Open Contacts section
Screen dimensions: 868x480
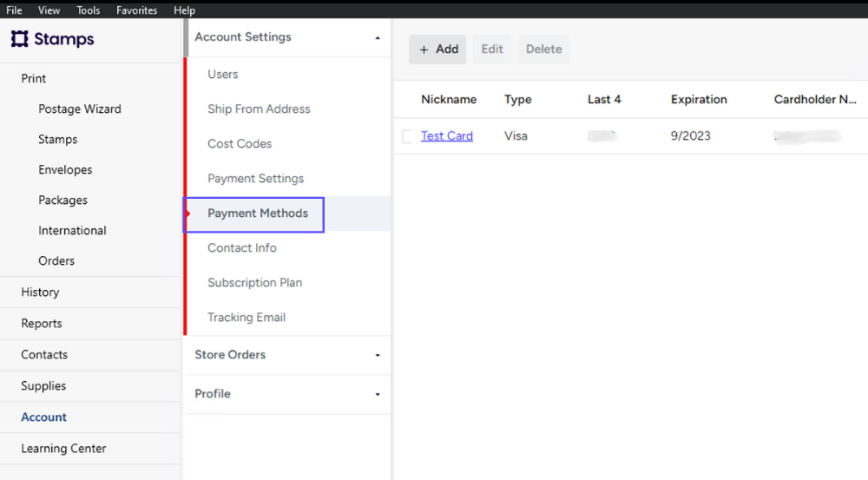coord(44,355)
